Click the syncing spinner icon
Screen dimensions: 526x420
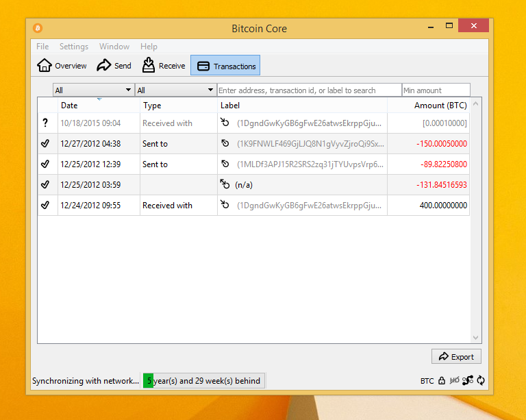[481, 380]
